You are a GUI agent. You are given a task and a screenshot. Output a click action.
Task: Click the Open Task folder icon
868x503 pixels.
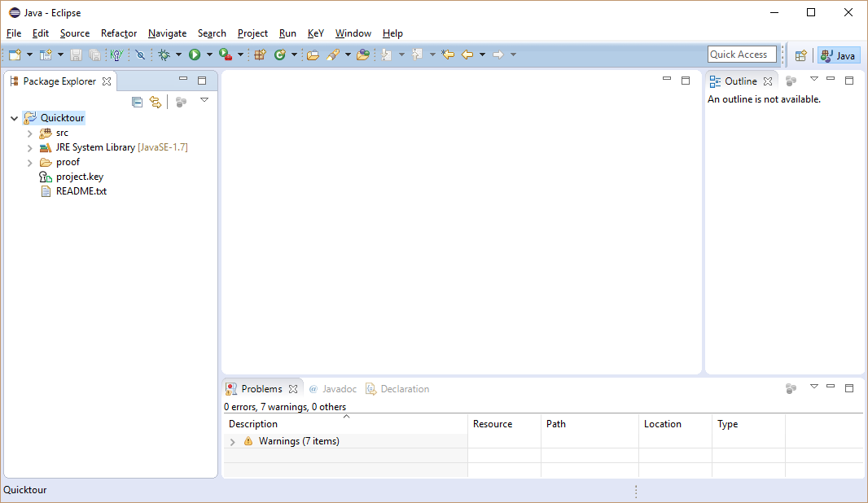click(x=363, y=55)
